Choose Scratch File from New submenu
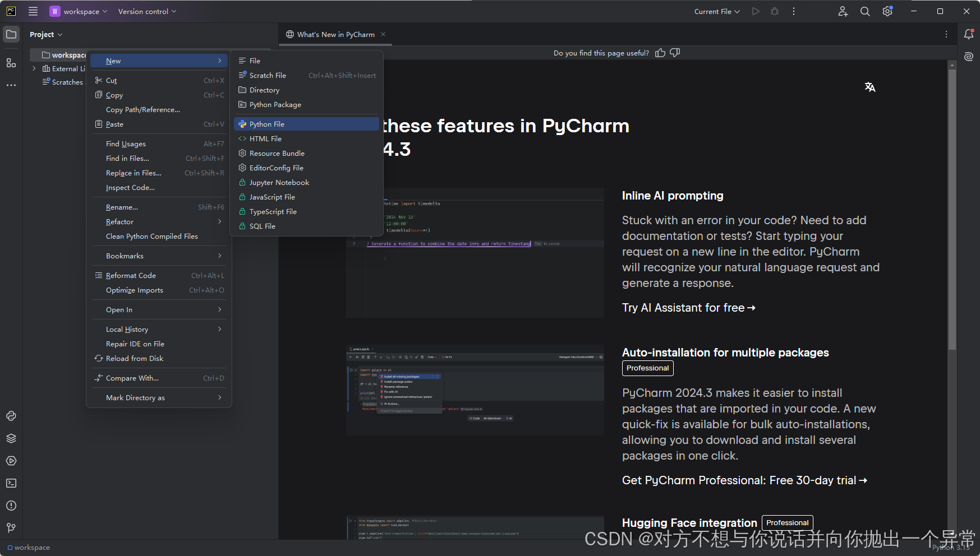The width and height of the screenshot is (980, 556). pyautogui.click(x=307, y=76)
